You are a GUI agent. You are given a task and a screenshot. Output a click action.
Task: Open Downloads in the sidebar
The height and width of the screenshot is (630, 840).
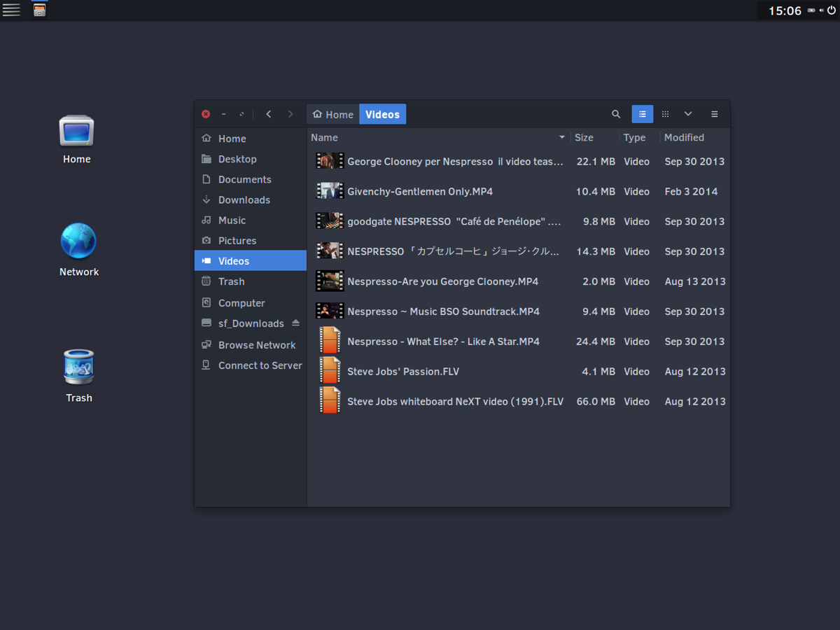pyautogui.click(x=251, y=199)
